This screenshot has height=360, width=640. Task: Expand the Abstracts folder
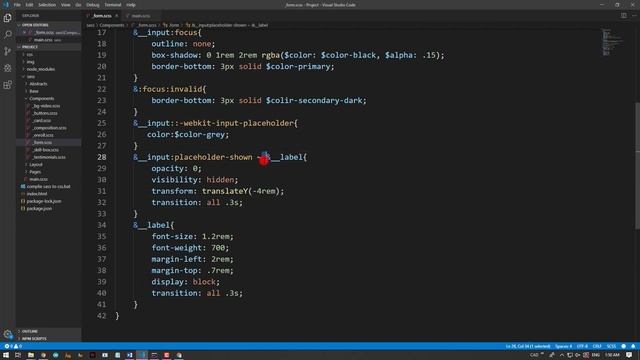tap(38, 84)
